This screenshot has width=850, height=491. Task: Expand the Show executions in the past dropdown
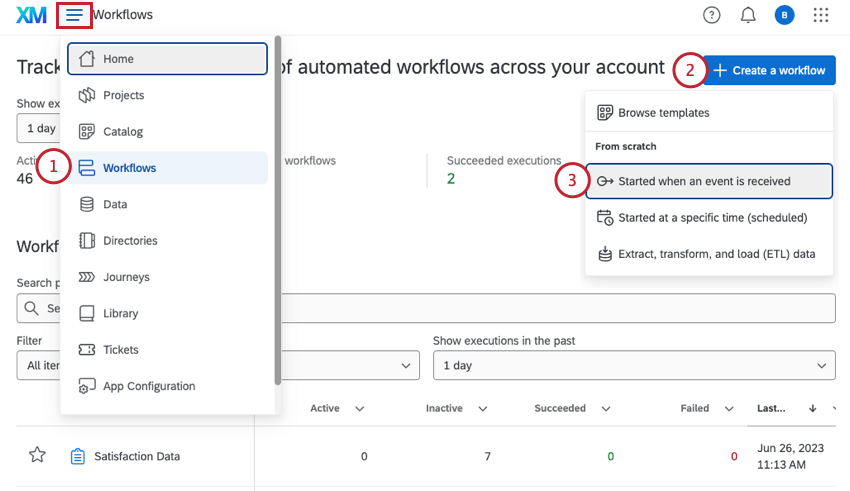pyautogui.click(x=634, y=365)
